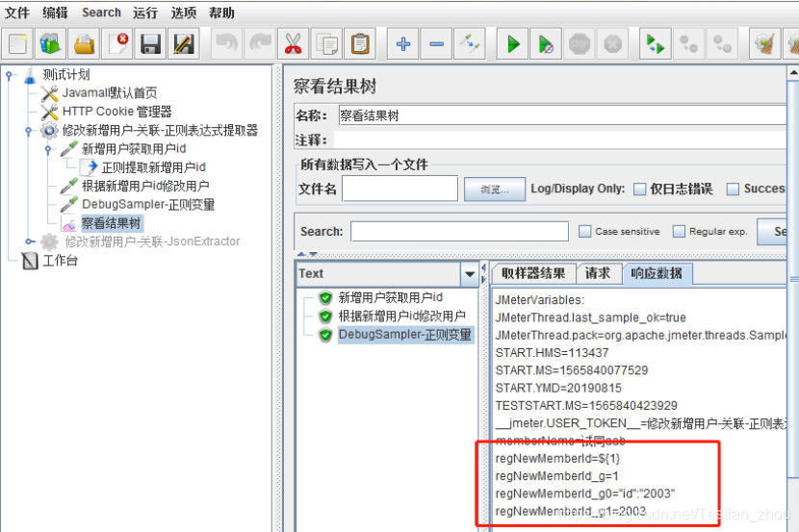Image resolution: width=799 pixels, height=532 pixels.
Task: Click the Shutdown threads icon
Action: click(612, 44)
